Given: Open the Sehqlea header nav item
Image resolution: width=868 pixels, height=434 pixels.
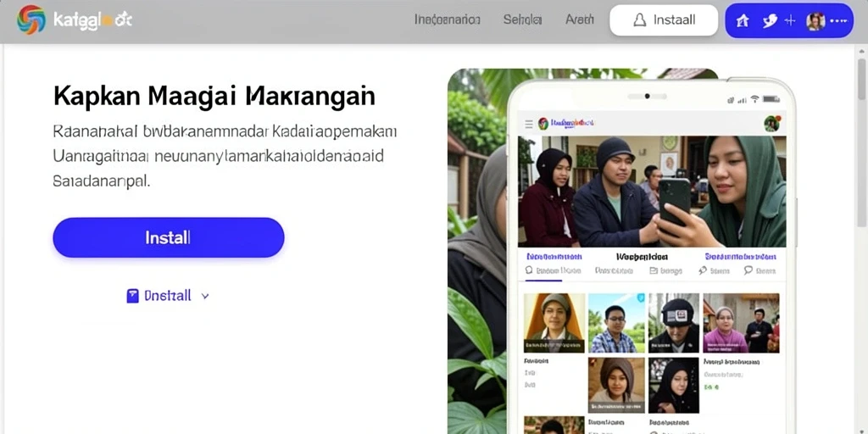Looking at the screenshot, I should pos(522,20).
